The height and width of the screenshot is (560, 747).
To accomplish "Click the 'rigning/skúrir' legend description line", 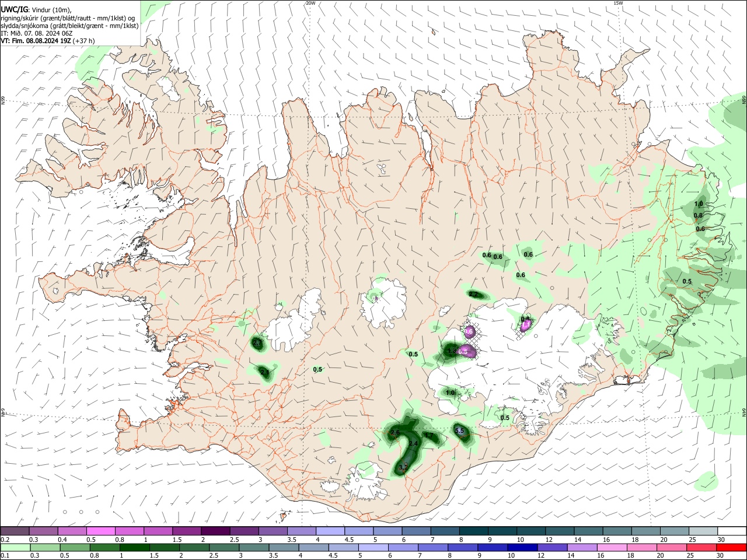I will coord(68,17).
